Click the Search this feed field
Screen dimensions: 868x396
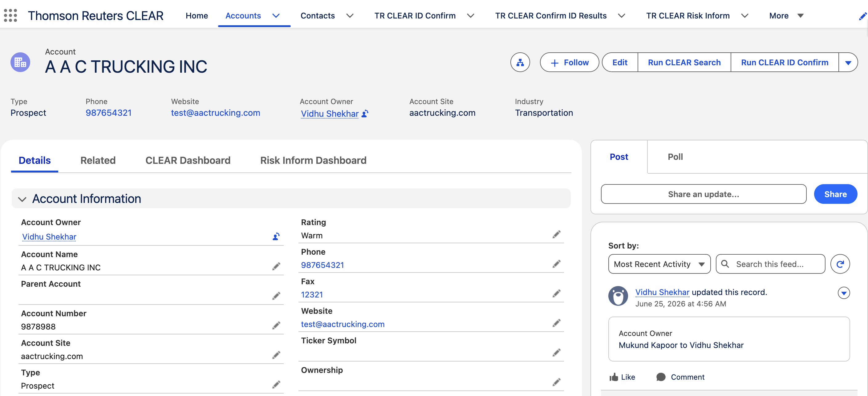click(770, 264)
